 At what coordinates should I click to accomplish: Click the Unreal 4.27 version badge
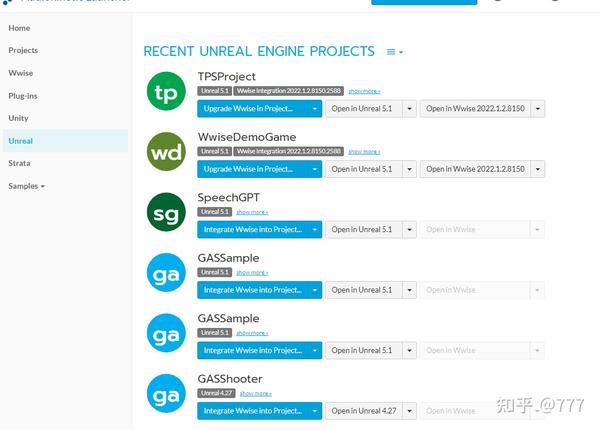point(216,393)
